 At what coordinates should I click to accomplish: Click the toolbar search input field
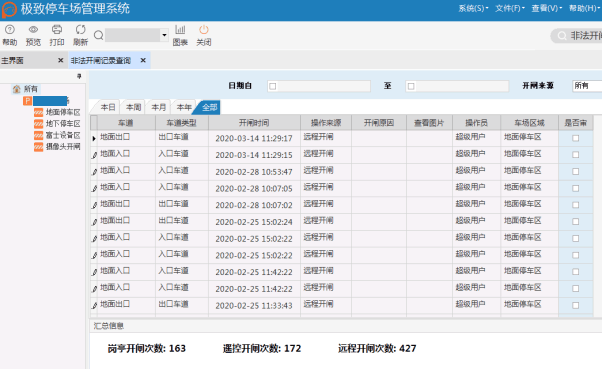(133, 35)
